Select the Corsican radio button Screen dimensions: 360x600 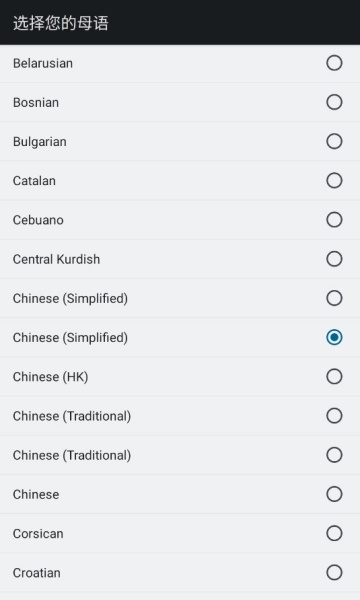pos(334,533)
